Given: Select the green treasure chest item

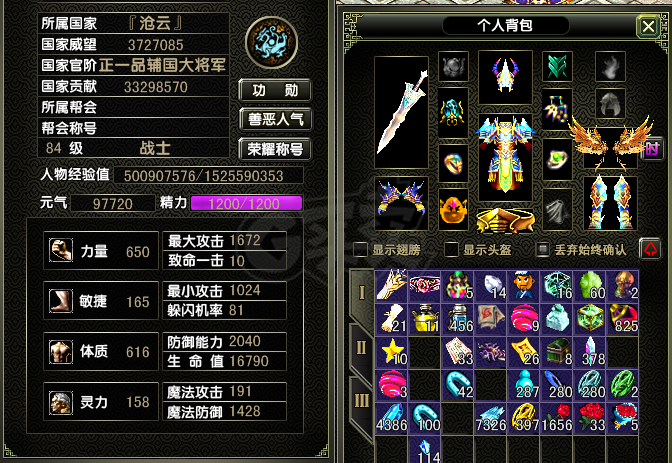Looking at the screenshot, I should pyautogui.click(x=557, y=352).
